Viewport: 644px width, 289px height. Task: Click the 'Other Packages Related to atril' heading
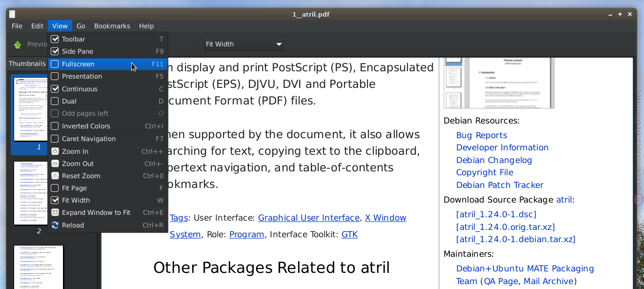coord(271,268)
